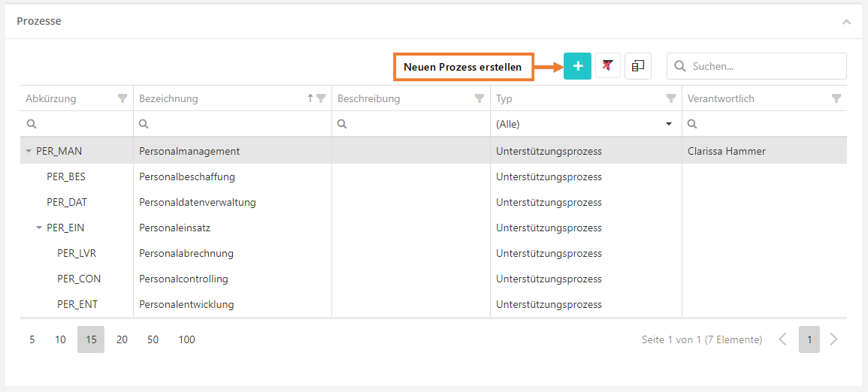
Task: Click filter icon in Bezeichnung column header
Action: 321,98
